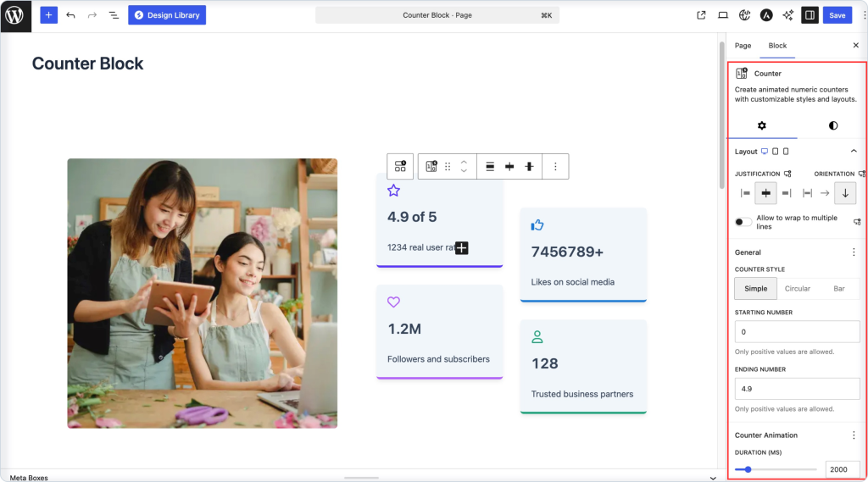
Task: Open the device preview icon
Action: pos(723,15)
